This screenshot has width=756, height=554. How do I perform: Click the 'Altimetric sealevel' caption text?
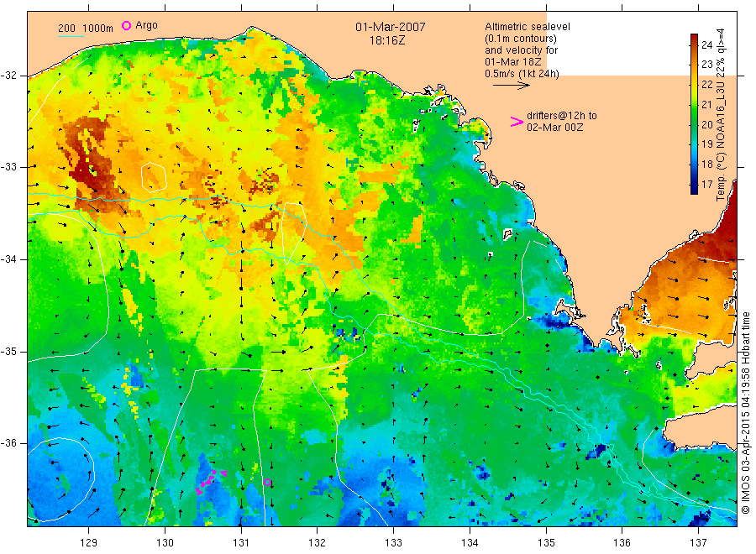click(528, 27)
